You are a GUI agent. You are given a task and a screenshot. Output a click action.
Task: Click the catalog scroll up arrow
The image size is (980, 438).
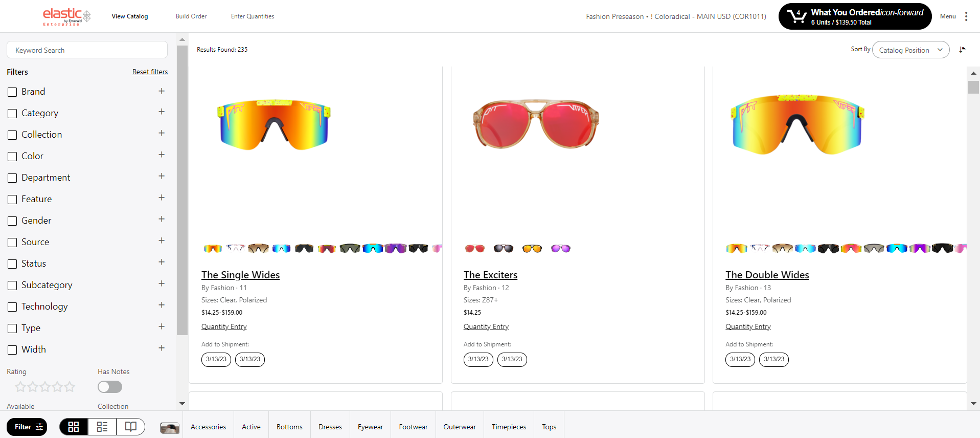click(973, 73)
